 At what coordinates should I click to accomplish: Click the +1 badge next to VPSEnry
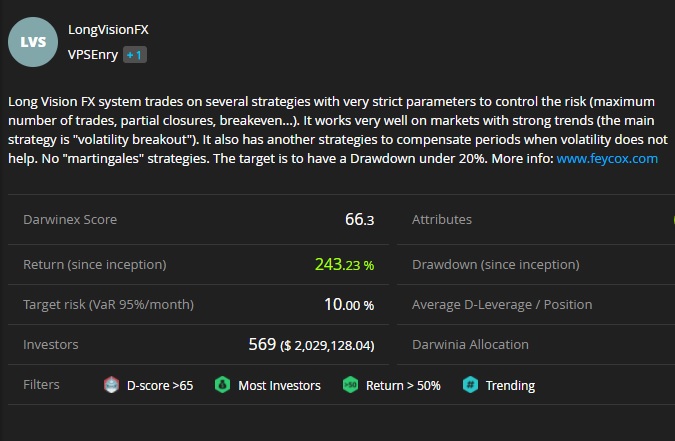135,55
